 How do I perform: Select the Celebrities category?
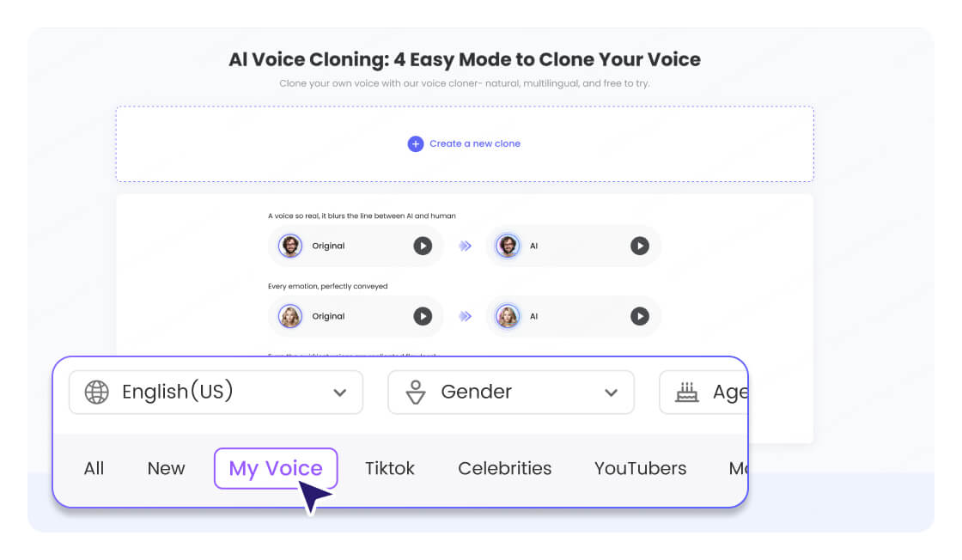505,468
